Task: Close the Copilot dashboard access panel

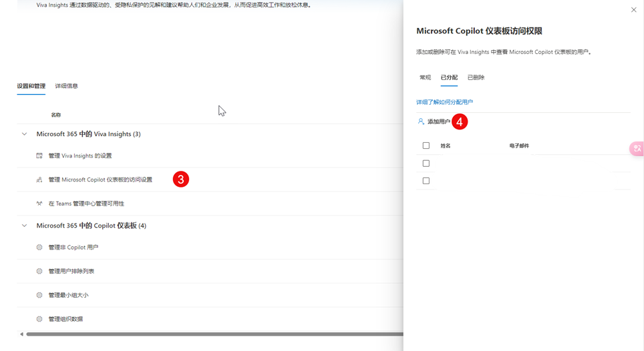Action: pyautogui.click(x=634, y=10)
